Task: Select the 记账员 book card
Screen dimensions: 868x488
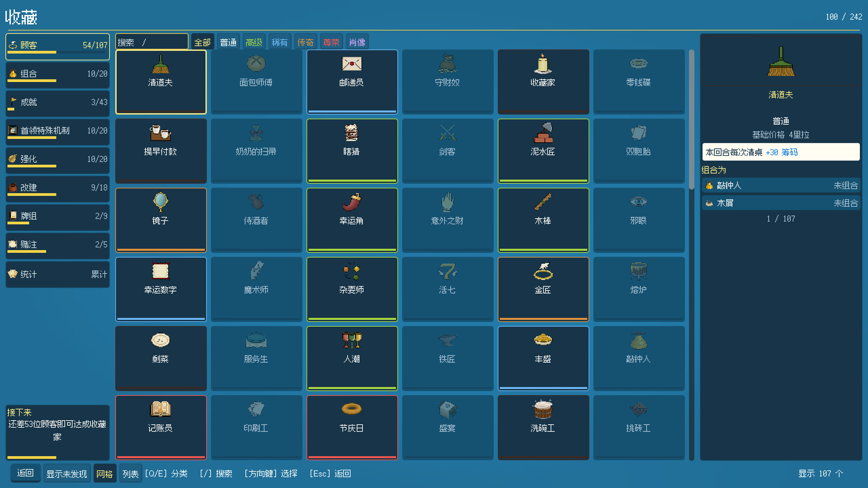Action: [x=161, y=427]
